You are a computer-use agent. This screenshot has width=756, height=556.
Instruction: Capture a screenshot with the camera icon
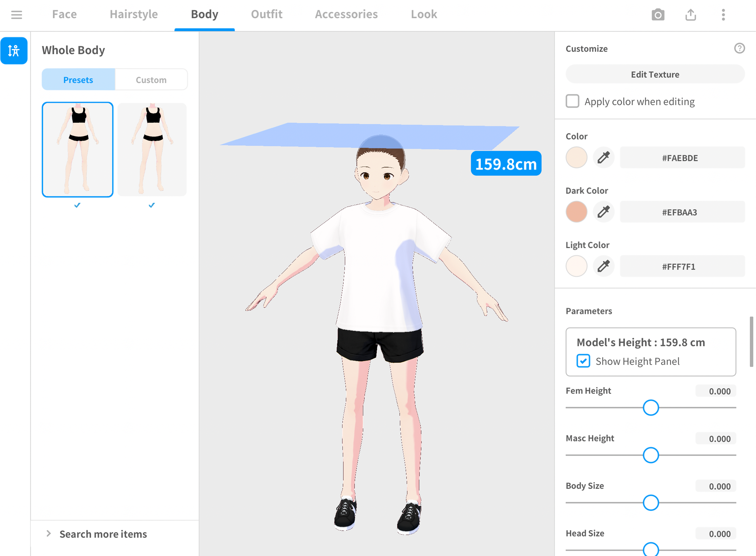[x=658, y=15]
